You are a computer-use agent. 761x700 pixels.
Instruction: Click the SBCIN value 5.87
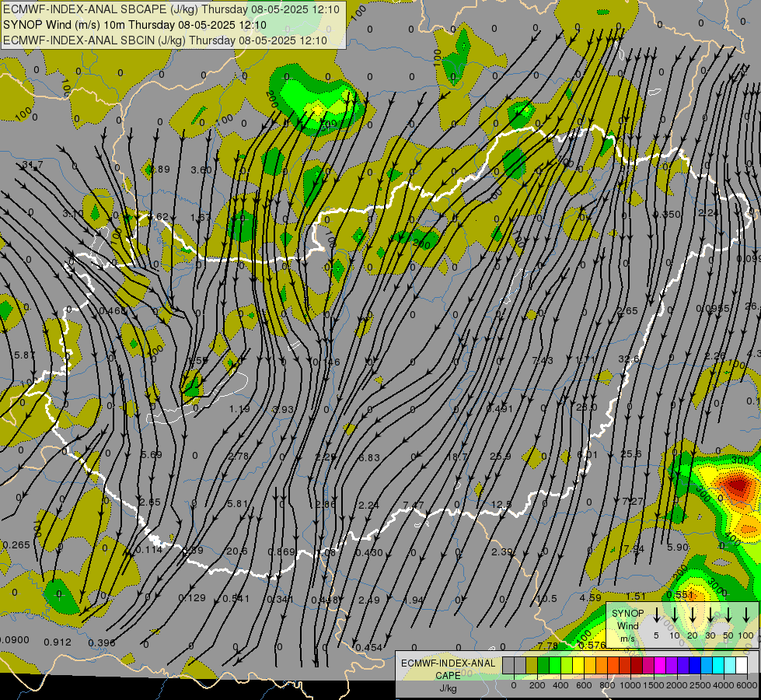tap(24, 355)
